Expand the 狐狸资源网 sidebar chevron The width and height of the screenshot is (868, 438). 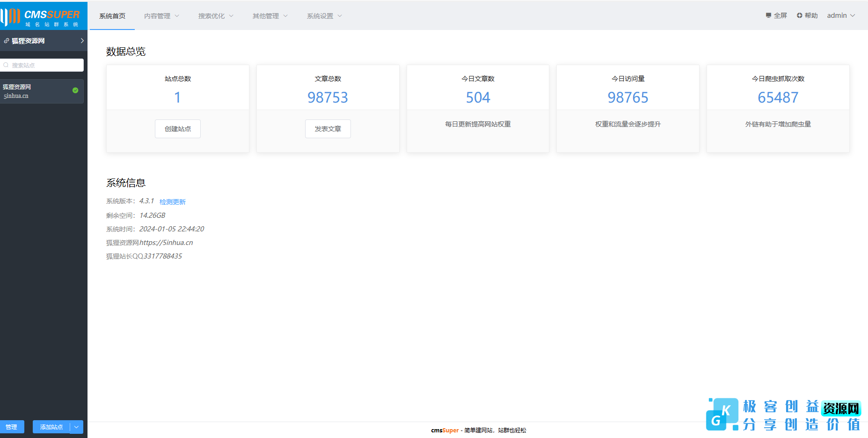(82, 41)
